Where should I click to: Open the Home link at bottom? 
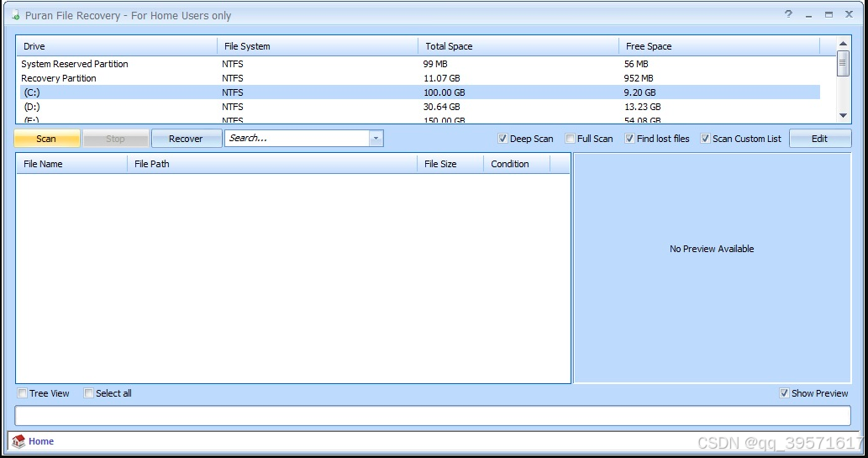pyautogui.click(x=41, y=441)
